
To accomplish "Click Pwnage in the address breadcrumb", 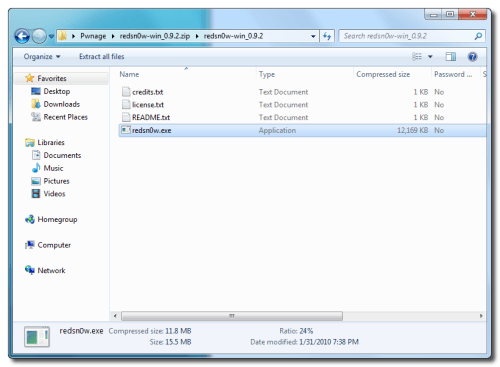I will (x=93, y=36).
